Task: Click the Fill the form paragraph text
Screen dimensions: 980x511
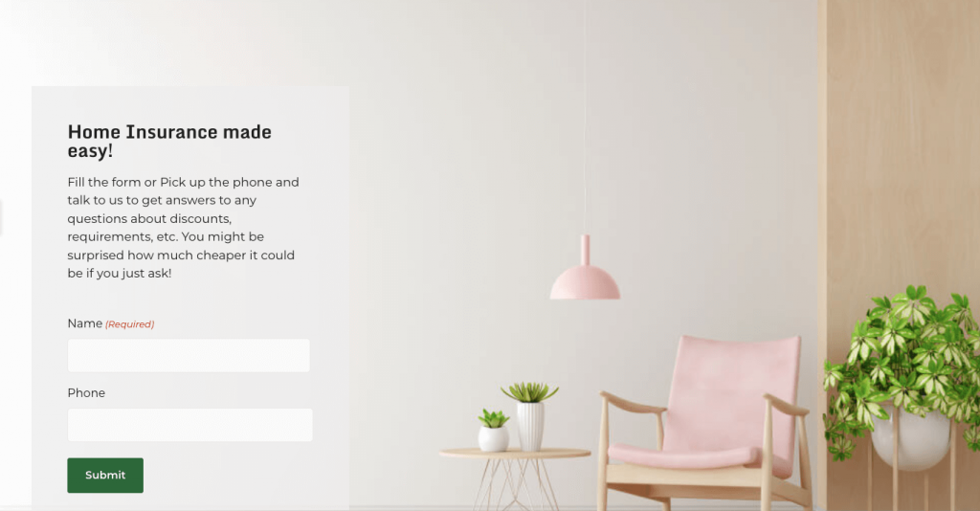Action: tap(183, 228)
